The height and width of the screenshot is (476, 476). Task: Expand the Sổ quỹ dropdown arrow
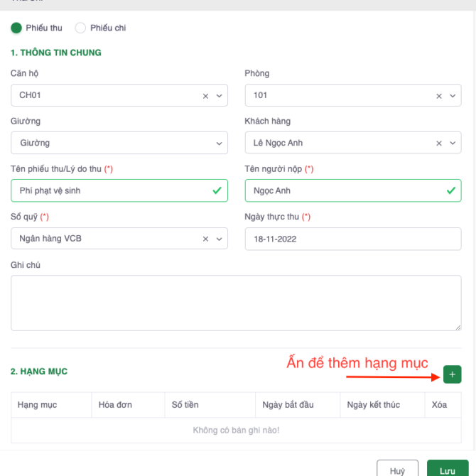click(219, 239)
